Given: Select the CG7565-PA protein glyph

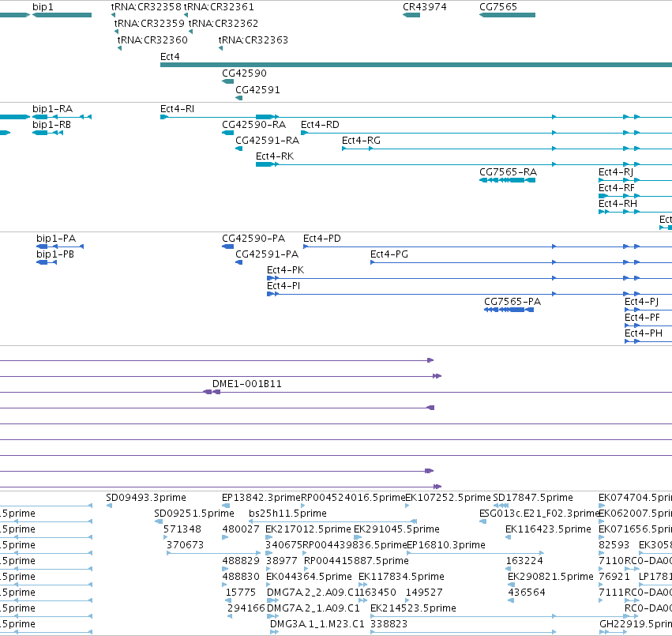Looking at the screenshot, I should tap(509, 310).
